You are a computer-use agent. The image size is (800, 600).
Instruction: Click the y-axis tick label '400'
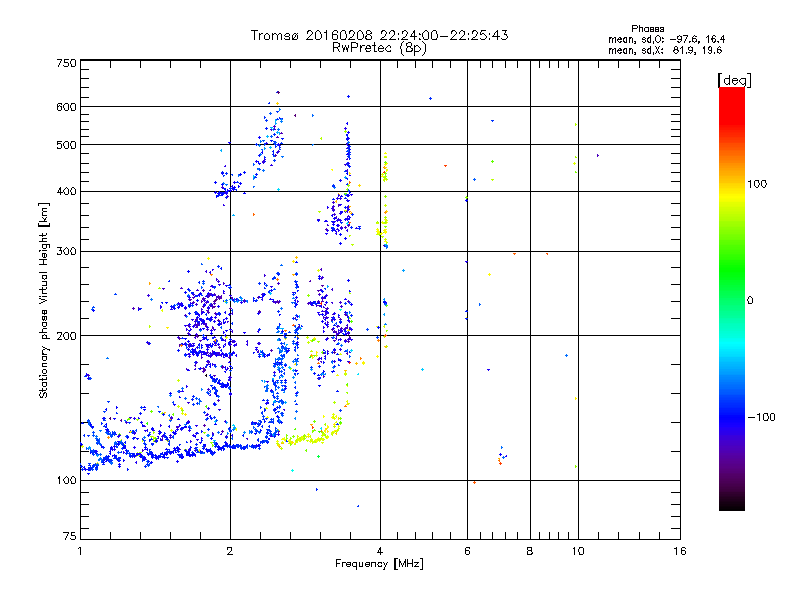coord(66,192)
